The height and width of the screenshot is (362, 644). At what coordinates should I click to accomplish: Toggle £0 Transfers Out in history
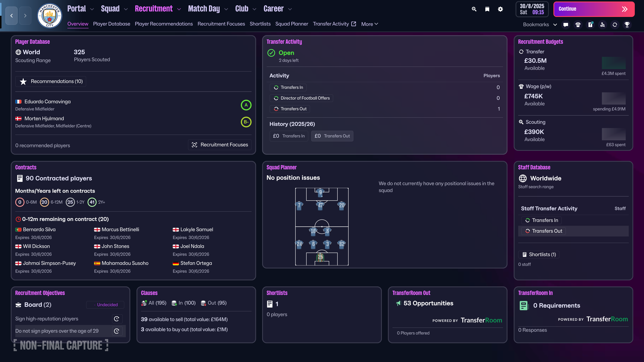[332, 136]
